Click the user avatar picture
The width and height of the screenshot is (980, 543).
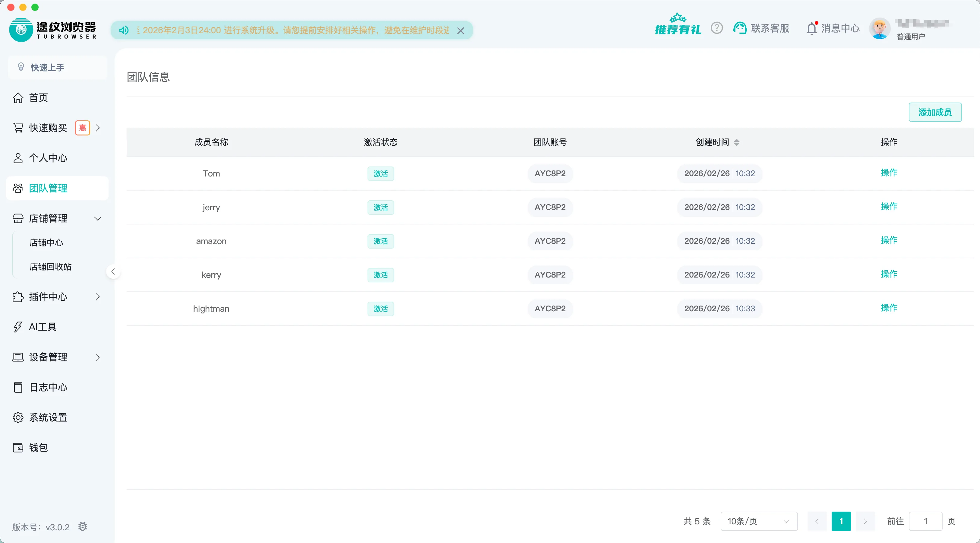879,29
